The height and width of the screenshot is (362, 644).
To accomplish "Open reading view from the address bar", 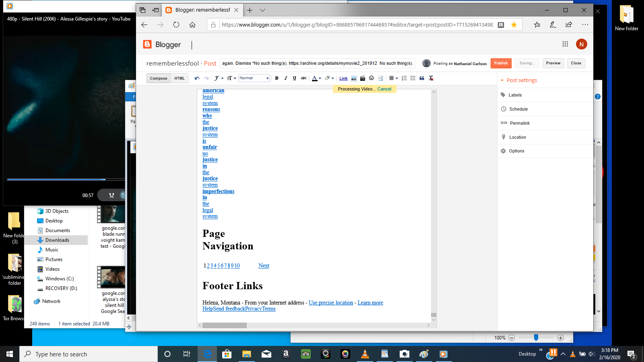I will pos(501,25).
